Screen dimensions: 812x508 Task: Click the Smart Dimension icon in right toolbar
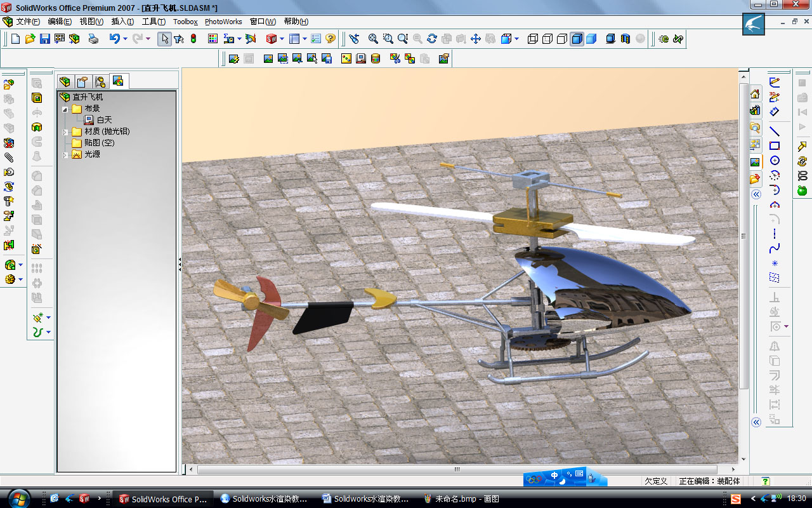coord(775,112)
